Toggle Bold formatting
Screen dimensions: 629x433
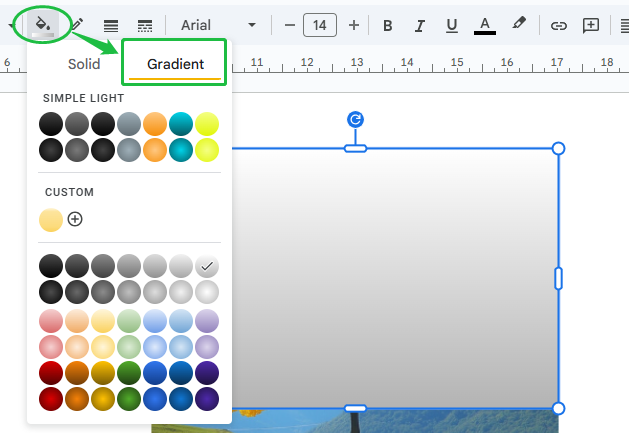tap(388, 26)
